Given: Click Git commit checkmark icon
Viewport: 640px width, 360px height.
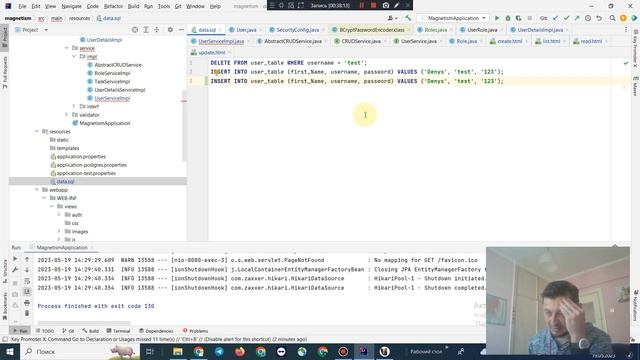Looking at the screenshot, I should pyautogui.click(x=566, y=18).
